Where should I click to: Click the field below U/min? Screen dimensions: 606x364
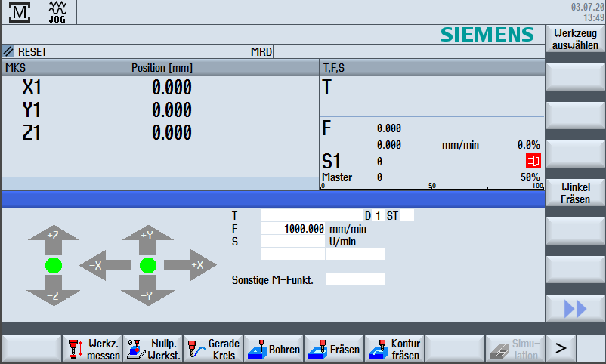(356, 254)
